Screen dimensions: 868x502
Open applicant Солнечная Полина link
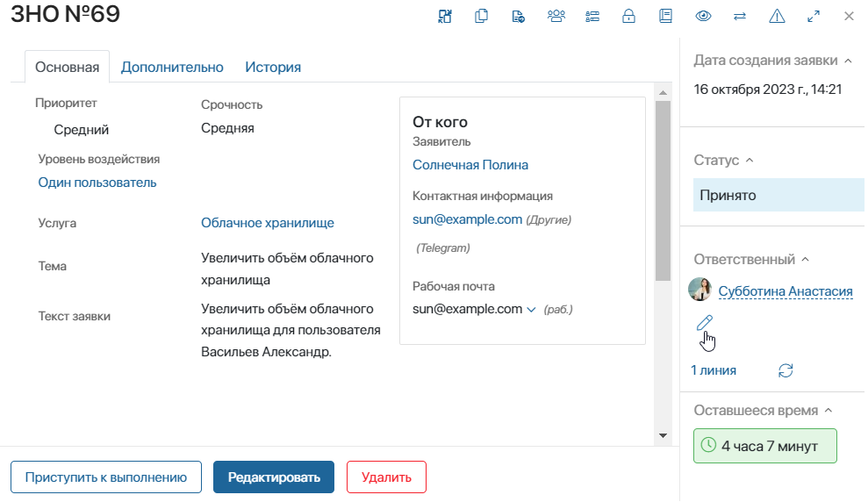coord(470,165)
